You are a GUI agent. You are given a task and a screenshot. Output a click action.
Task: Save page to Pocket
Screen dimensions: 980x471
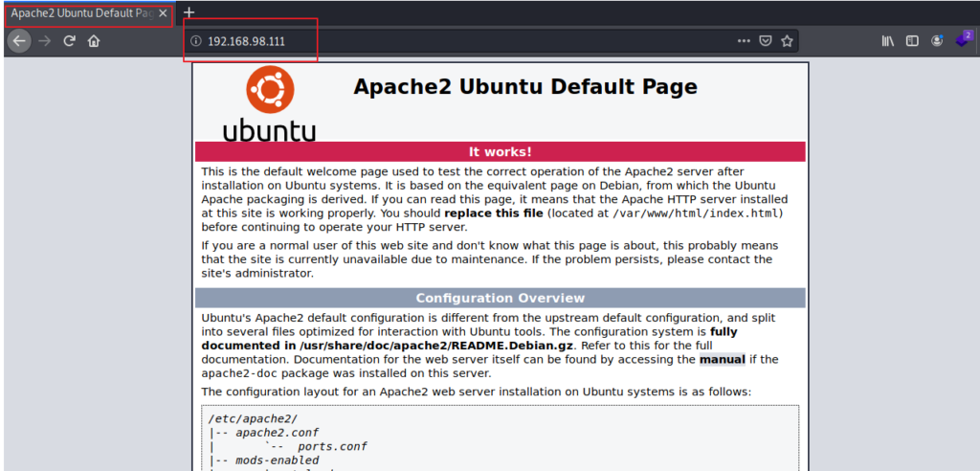click(765, 41)
